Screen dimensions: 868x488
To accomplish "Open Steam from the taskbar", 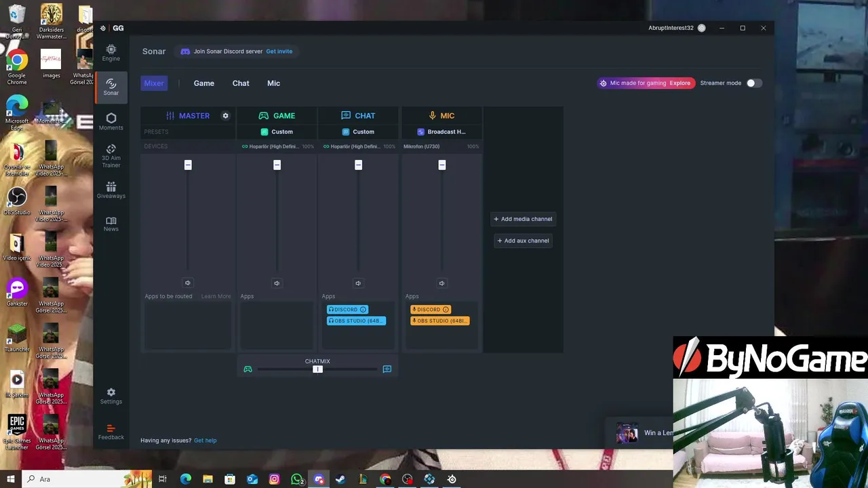I will (340, 479).
